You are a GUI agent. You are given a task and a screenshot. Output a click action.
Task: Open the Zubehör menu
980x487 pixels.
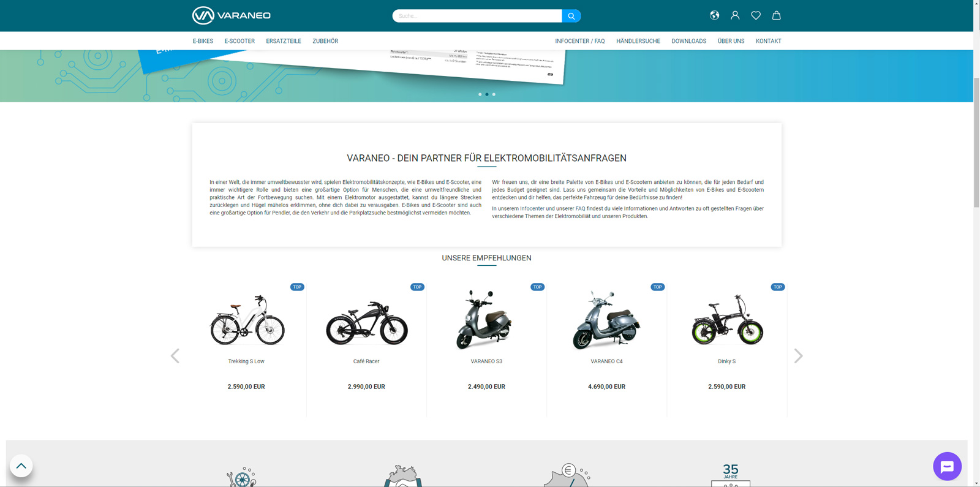(325, 41)
